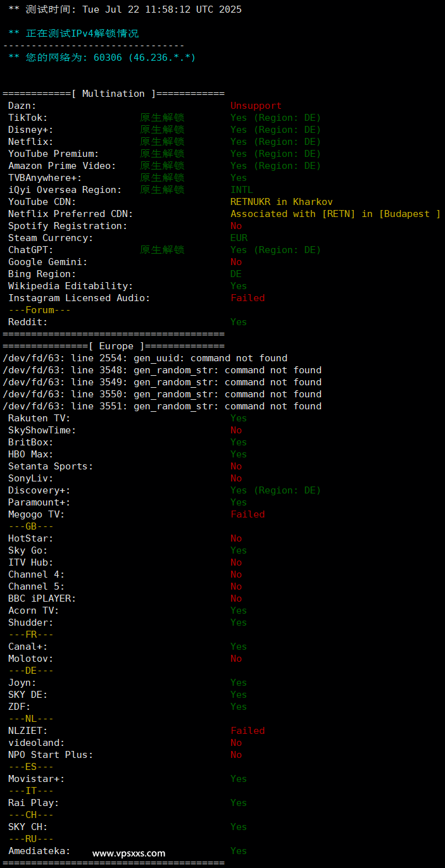445x868 pixels.
Task: Click the NPO Start Plus: label
Action: click(51, 755)
